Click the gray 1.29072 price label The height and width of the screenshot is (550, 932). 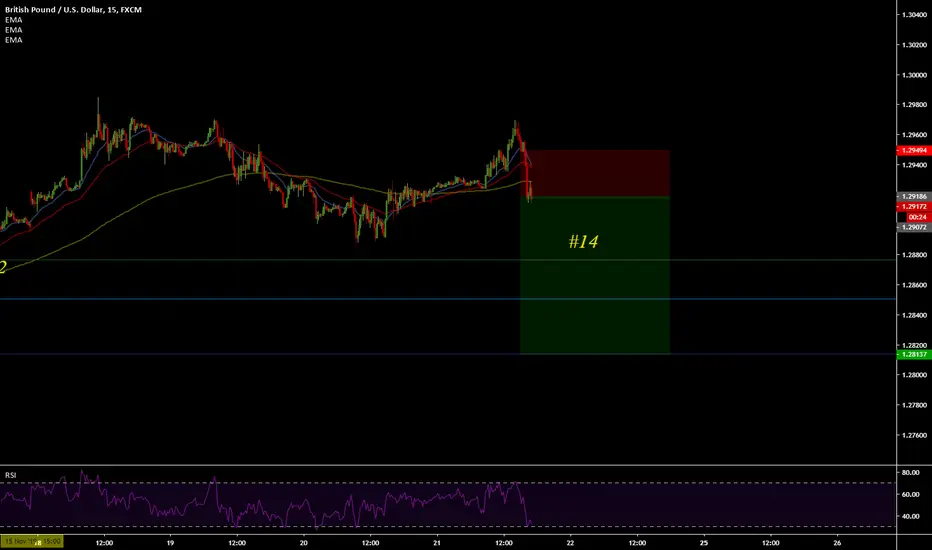point(914,227)
